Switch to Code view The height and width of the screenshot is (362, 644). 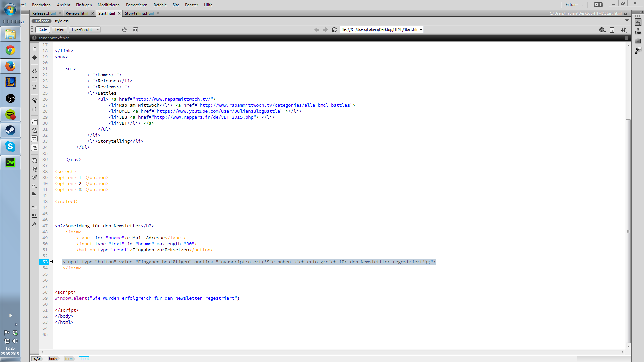[43, 30]
